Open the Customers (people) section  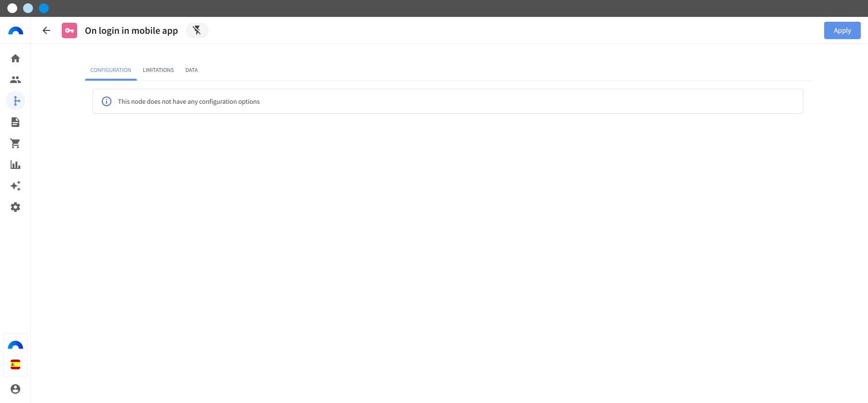click(15, 80)
